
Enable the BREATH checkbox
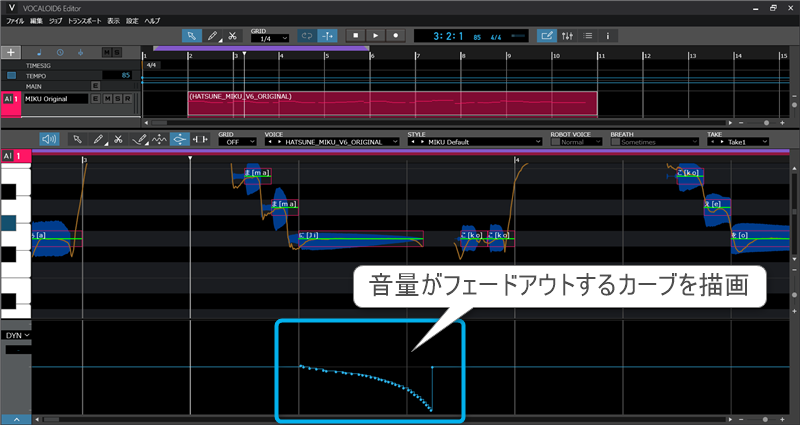(x=615, y=142)
